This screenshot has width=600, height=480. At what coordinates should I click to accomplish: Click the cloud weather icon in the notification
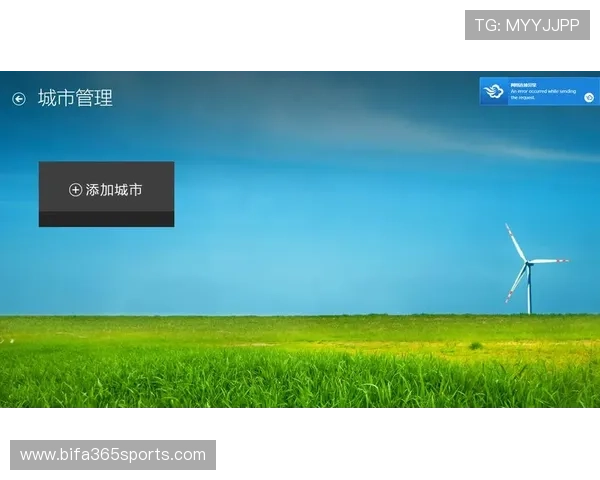[x=493, y=92]
